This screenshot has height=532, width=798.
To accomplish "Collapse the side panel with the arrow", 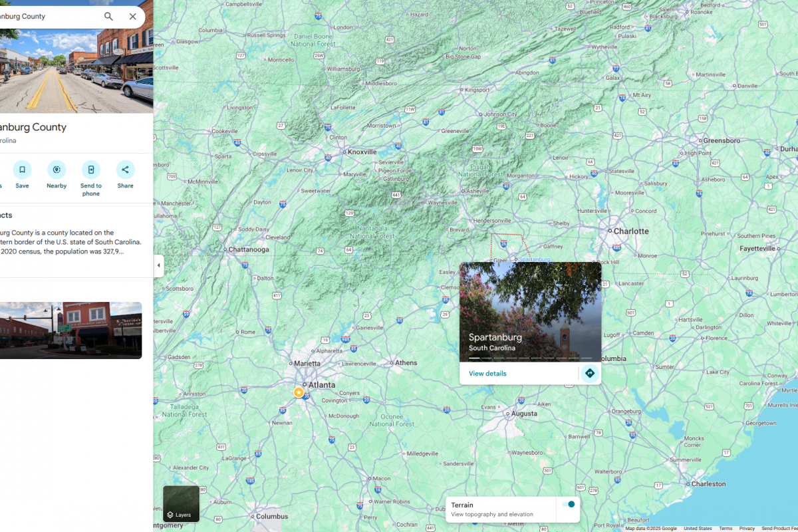I will (158, 265).
